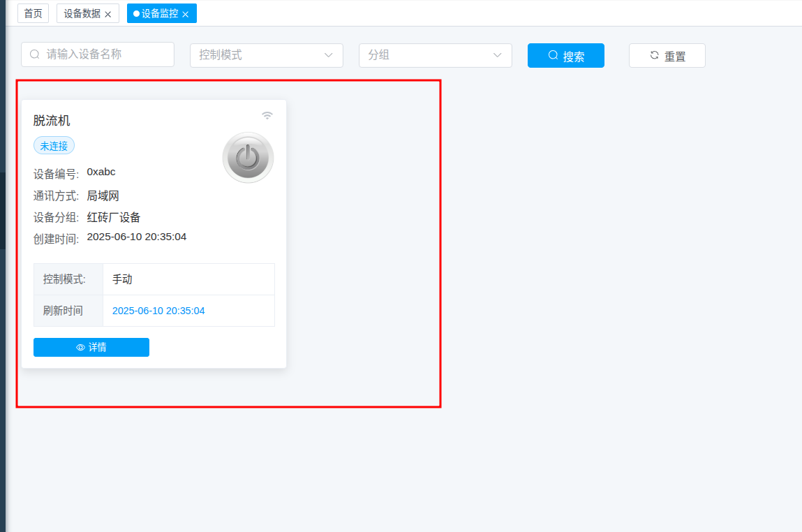The height and width of the screenshot is (532, 802).
Task: Click the 未连接 status badge
Action: tap(54, 145)
